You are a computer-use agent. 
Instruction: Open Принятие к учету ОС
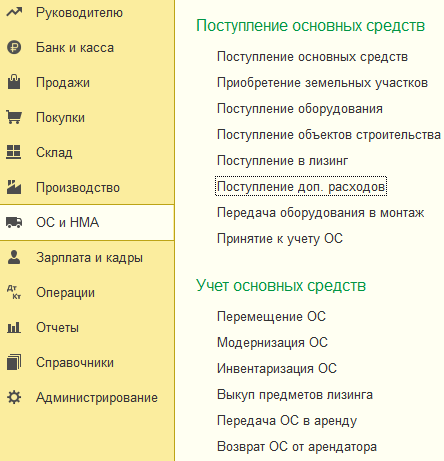(x=280, y=239)
